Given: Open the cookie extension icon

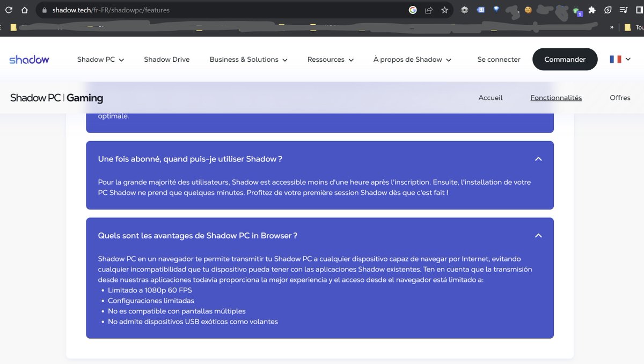Looking at the screenshot, I should pyautogui.click(x=528, y=10).
